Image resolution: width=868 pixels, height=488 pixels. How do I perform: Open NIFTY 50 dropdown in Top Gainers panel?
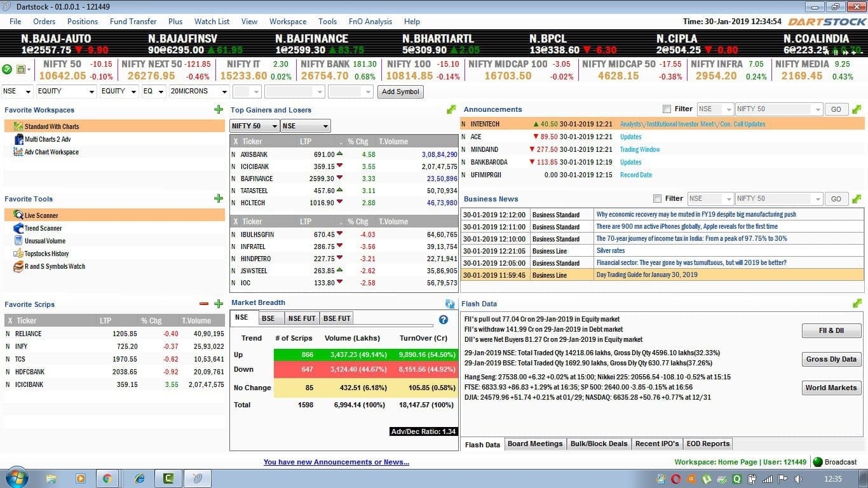coord(254,126)
